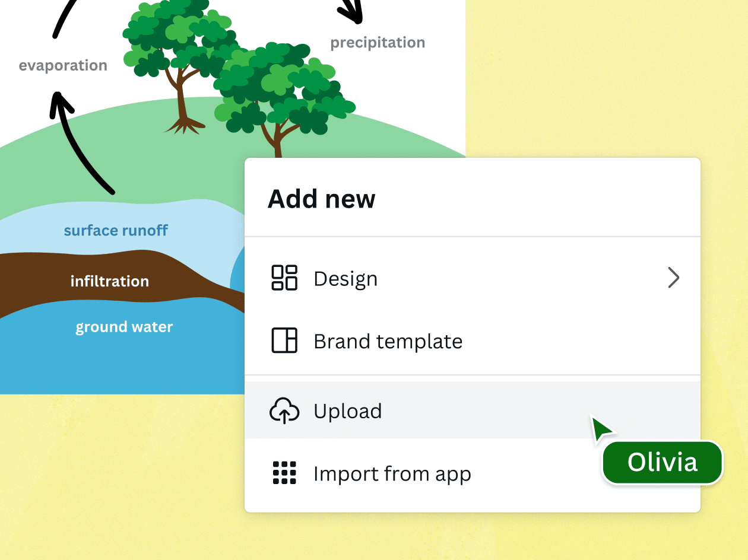Click the Add new menu title
This screenshot has height=560, width=748.
coord(321,199)
